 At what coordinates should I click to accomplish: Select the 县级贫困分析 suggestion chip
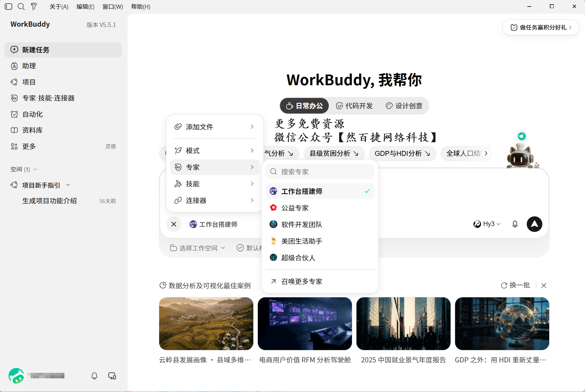(334, 153)
